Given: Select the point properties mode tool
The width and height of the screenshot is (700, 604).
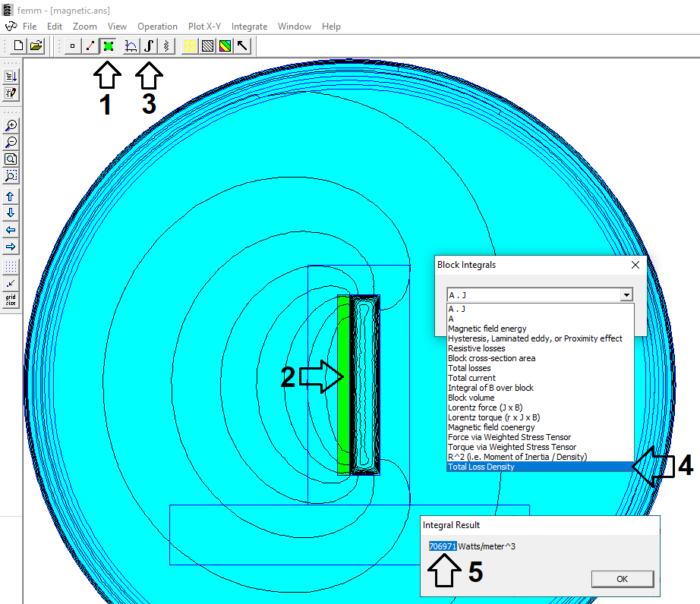Looking at the screenshot, I should tap(73, 46).
